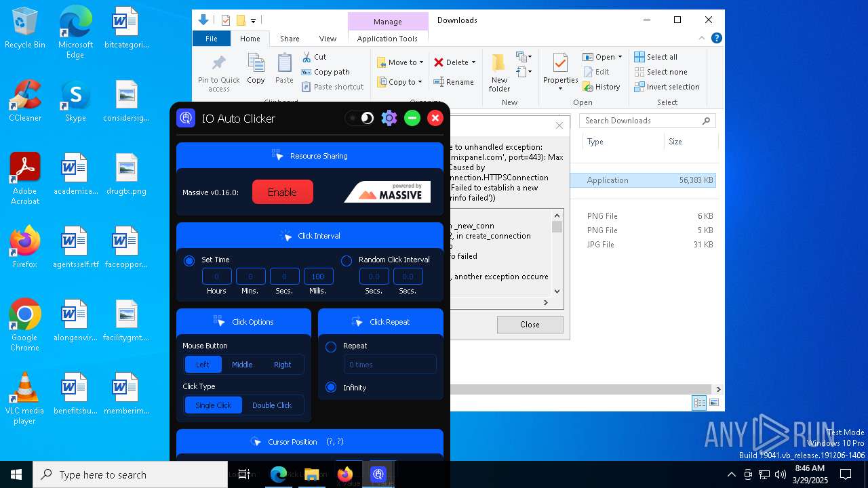Image resolution: width=868 pixels, height=488 pixels.
Task: Open the File tab in Downloads window
Action: [212, 39]
